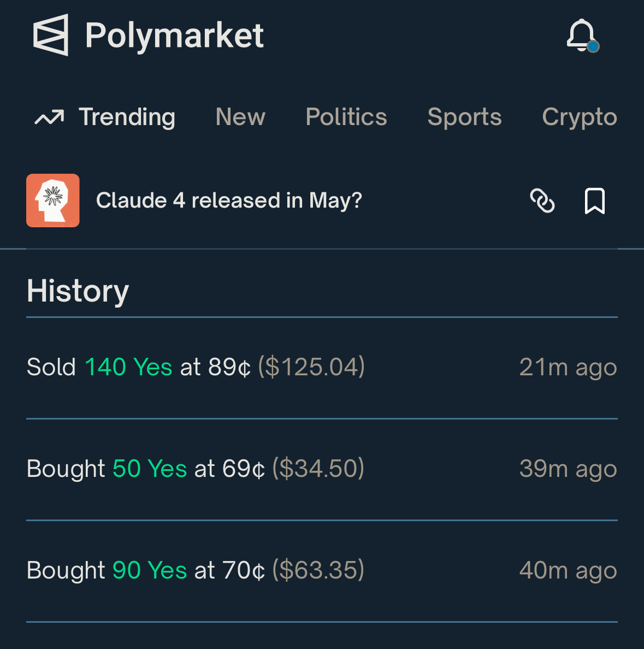Click the Polymarket logo icon

coord(50,35)
